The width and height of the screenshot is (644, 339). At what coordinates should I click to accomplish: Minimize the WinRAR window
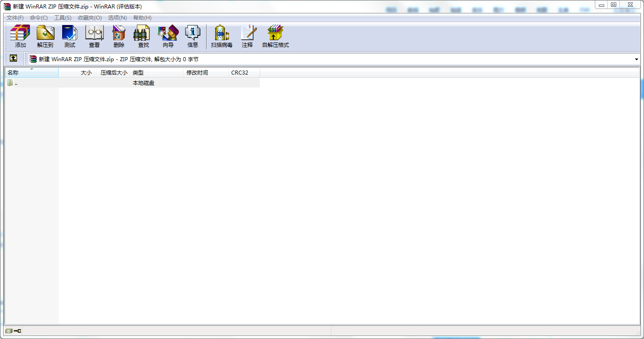[602, 5]
